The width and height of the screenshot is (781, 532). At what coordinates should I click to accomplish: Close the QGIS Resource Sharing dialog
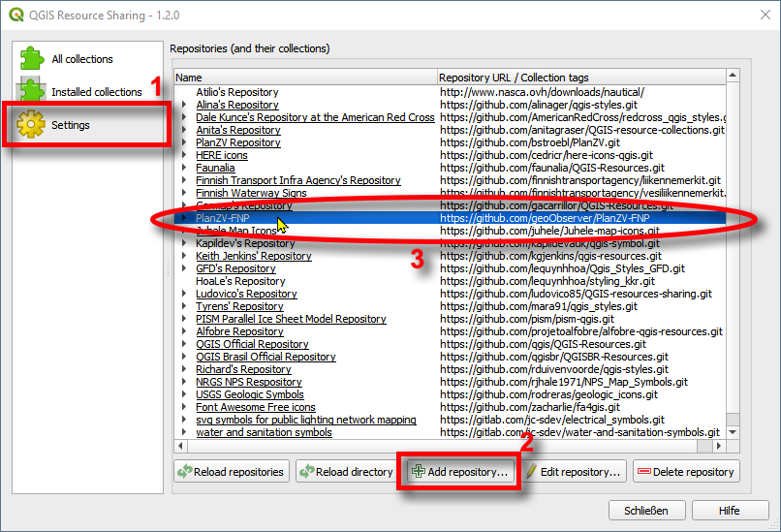pos(765,15)
